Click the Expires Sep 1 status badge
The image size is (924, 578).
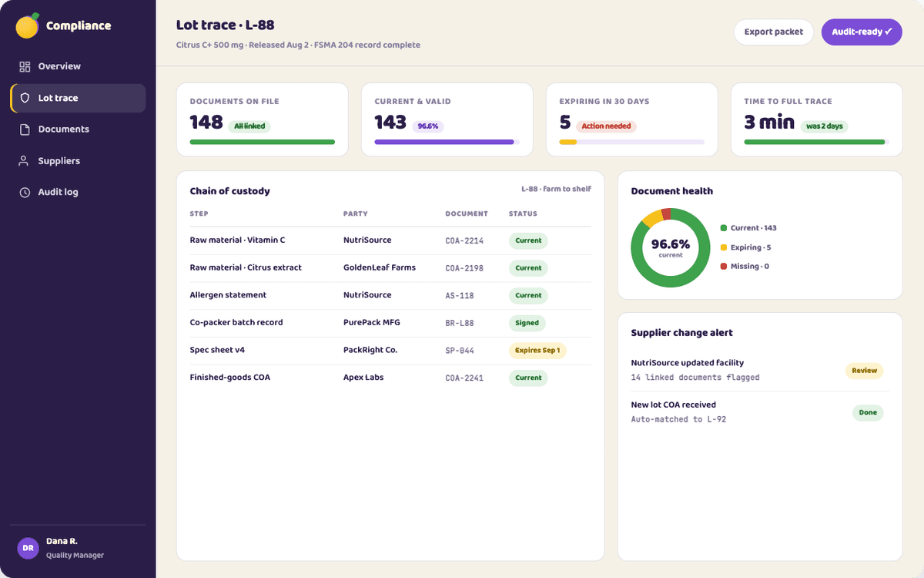click(537, 351)
